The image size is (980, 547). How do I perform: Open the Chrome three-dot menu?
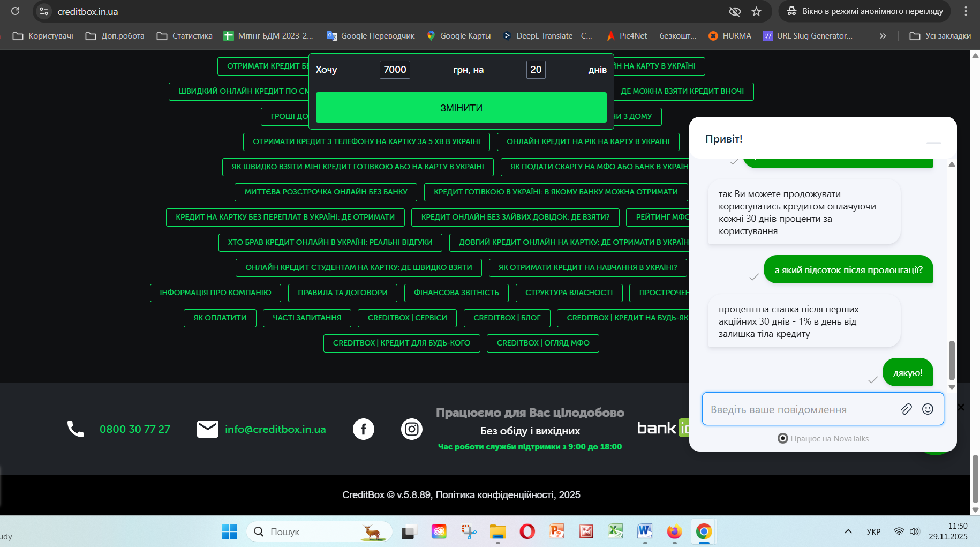click(966, 11)
